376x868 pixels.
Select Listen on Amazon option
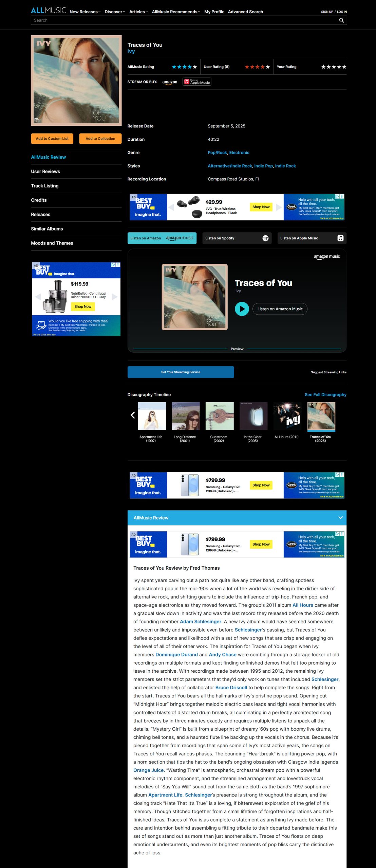click(162, 238)
